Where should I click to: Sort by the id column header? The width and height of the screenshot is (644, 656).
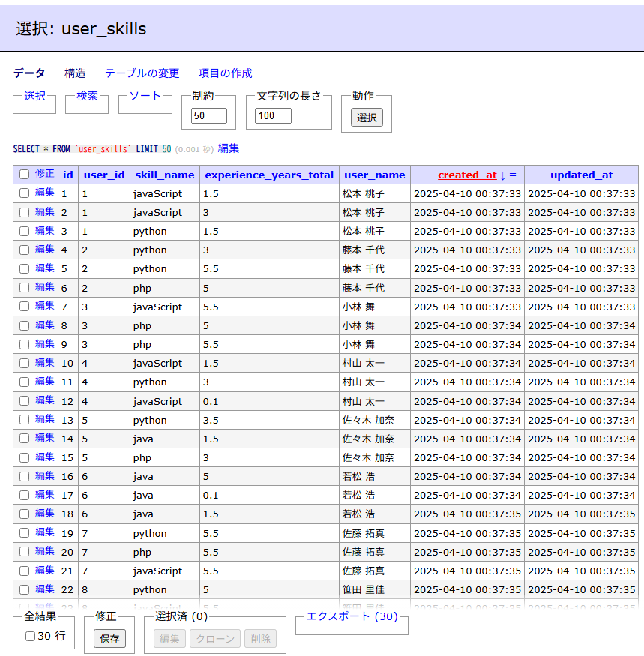67,175
